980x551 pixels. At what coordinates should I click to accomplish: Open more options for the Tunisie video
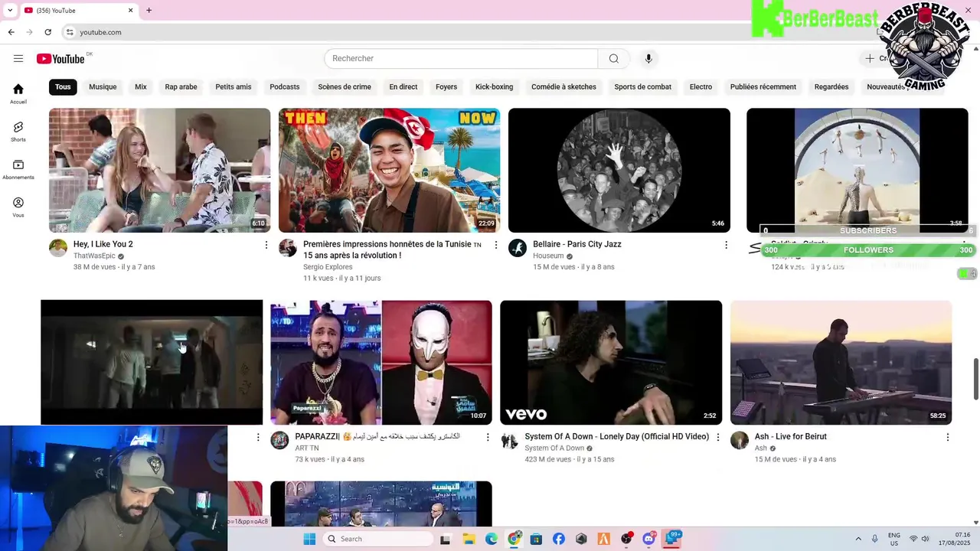(496, 245)
